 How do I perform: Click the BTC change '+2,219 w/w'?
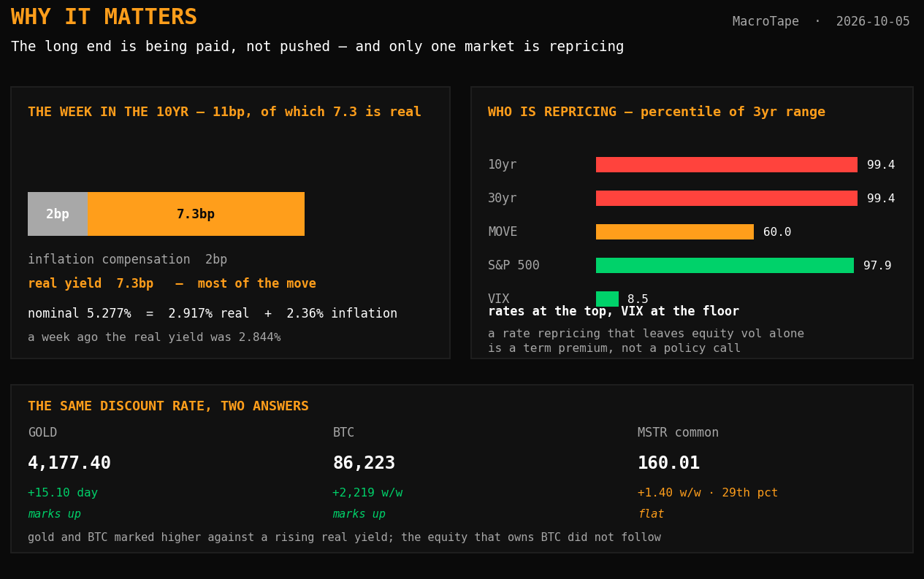point(367,493)
